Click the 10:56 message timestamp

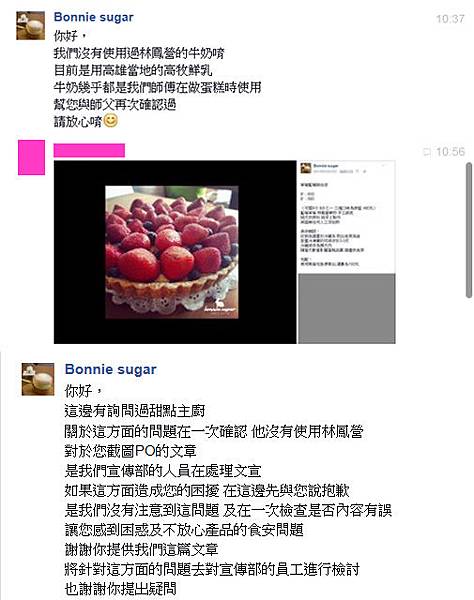[x=450, y=152]
